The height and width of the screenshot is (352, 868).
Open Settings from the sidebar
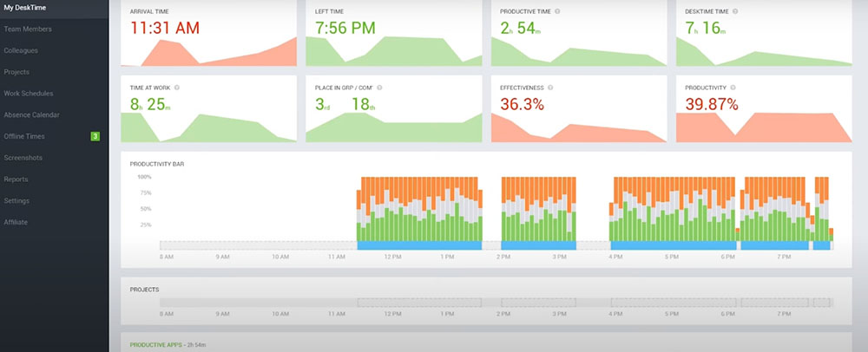[16, 201]
